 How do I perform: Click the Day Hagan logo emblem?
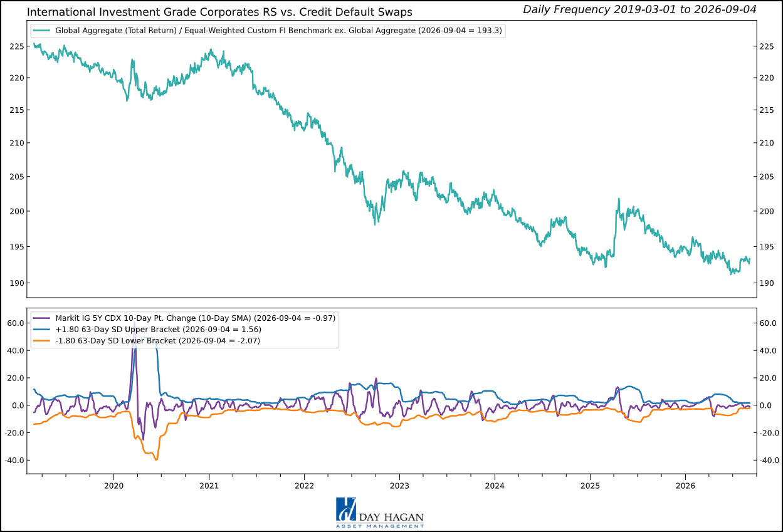pyautogui.click(x=345, y=510)
